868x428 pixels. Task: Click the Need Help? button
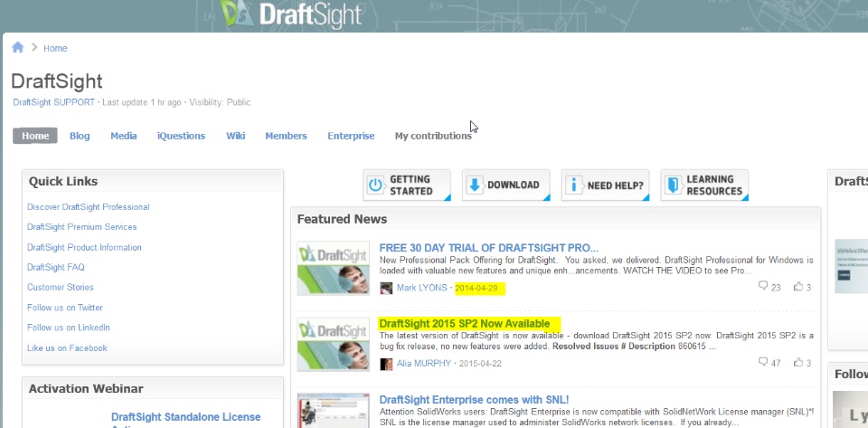point(605,185)
